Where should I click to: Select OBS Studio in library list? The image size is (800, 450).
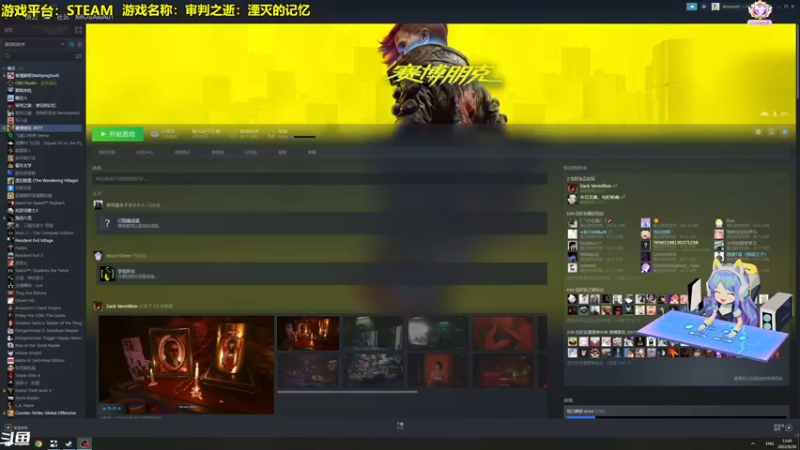point(35,83)
